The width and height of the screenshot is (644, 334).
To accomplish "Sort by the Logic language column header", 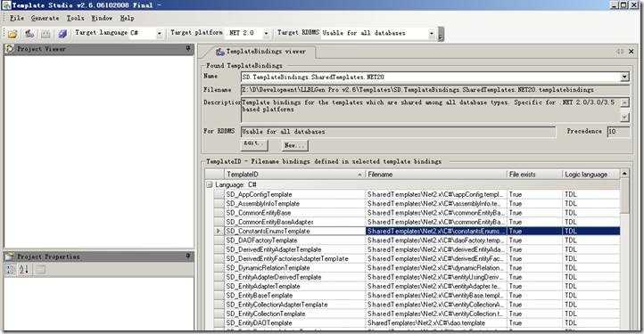I will pos(590,175).
